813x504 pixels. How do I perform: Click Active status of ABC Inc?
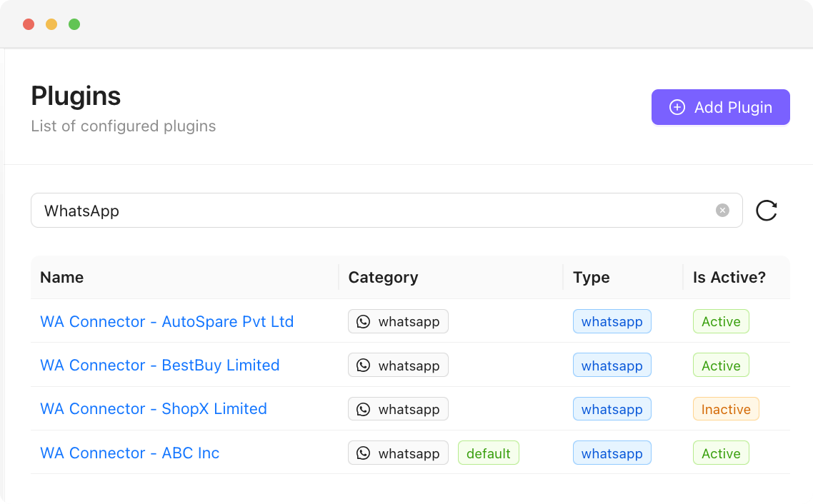point(721,453)
